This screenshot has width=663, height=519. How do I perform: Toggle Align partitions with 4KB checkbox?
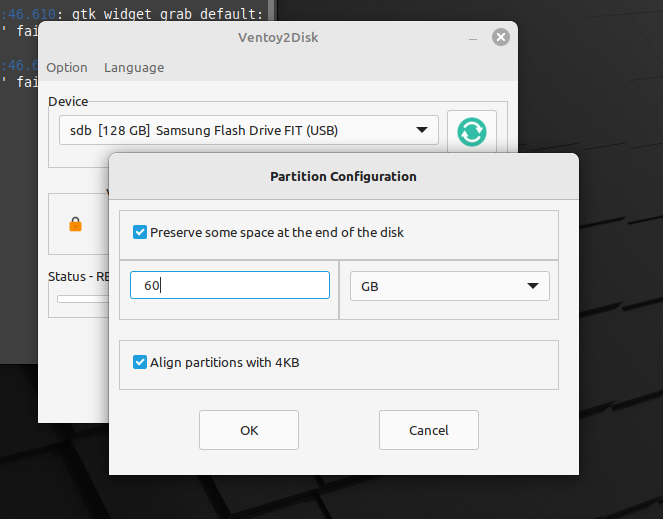[140, 362]
